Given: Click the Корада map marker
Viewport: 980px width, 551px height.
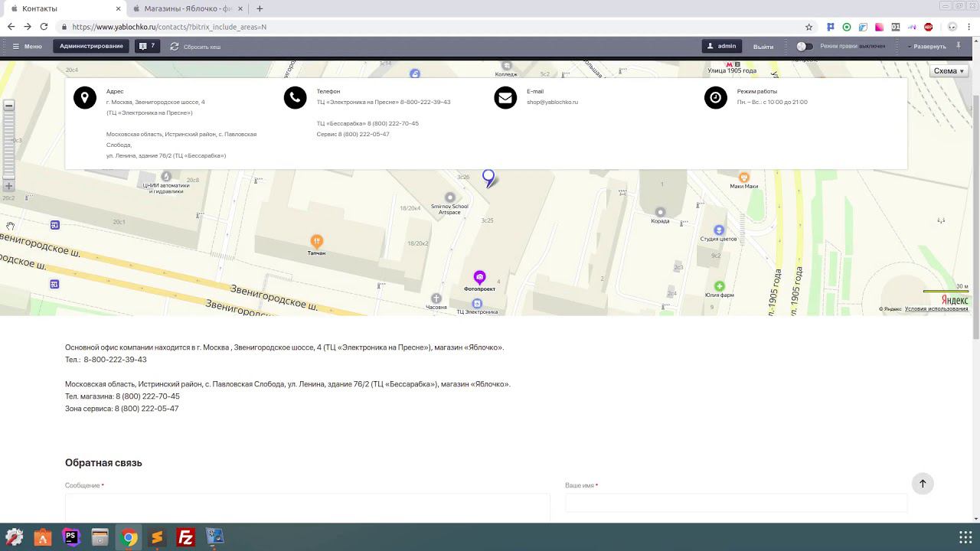Looking at the screenshot, I should tap(660, 212).
